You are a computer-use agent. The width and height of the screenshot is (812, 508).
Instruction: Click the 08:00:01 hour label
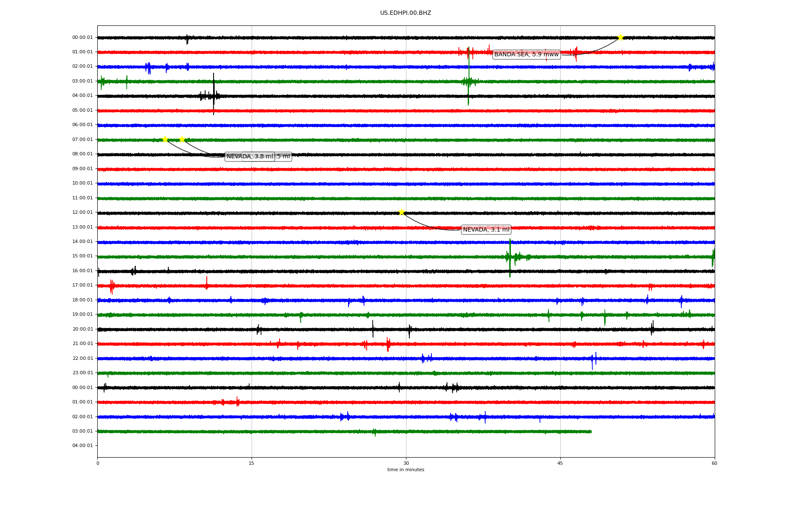(82, 154)
